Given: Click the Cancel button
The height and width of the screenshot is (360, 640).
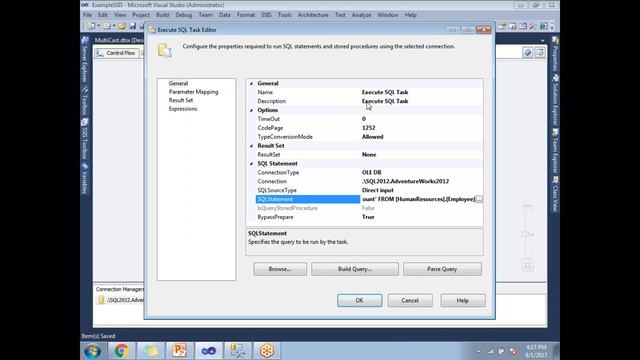Looking at the screenshot, I should click(x=410, y=300).
